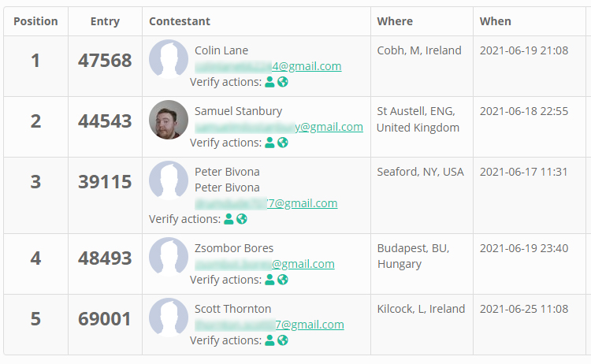Click the globe verify icon for Samuel Stanbury

(x=283, y=143)
